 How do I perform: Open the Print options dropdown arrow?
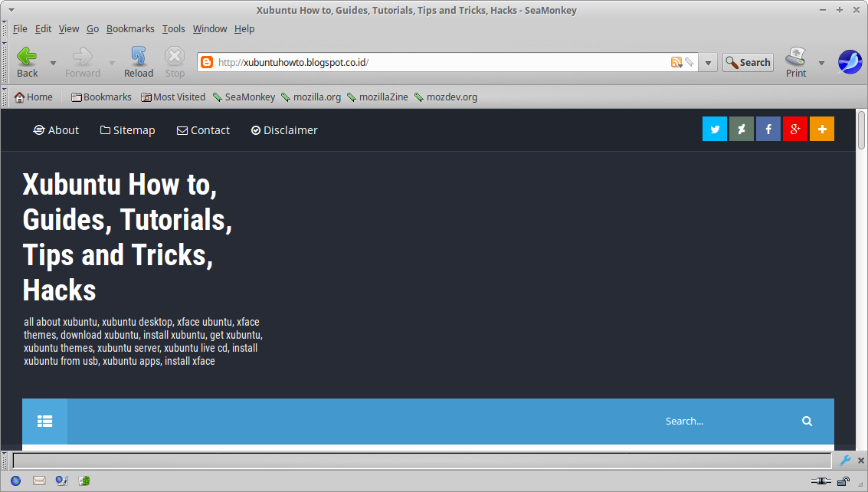pos(821,63)
